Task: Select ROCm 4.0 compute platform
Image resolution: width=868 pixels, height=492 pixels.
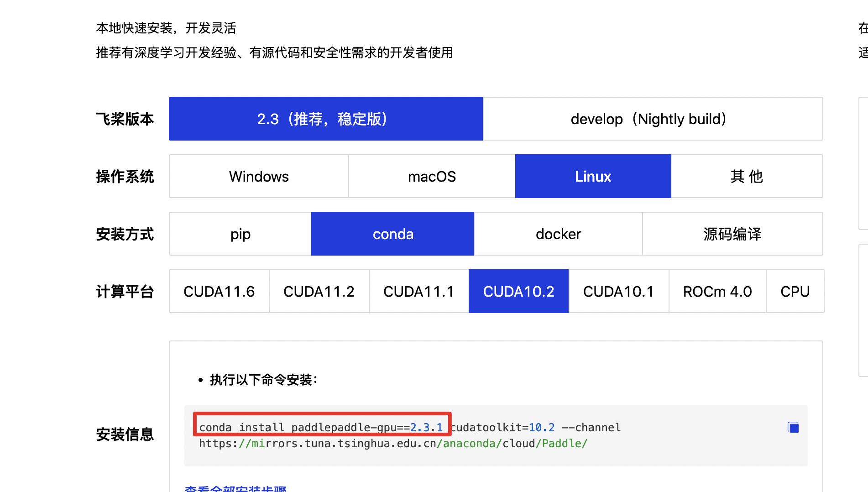Action: click(717, 291)
